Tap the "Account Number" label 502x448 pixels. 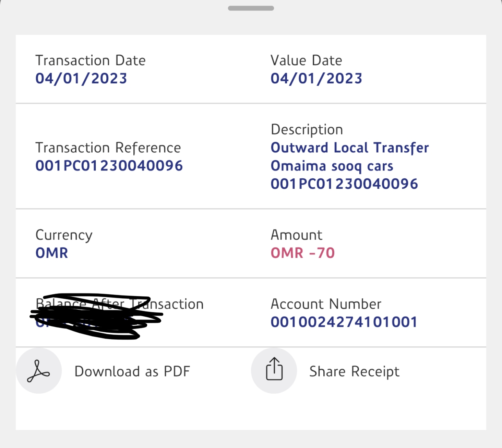(x=326, y=304)
